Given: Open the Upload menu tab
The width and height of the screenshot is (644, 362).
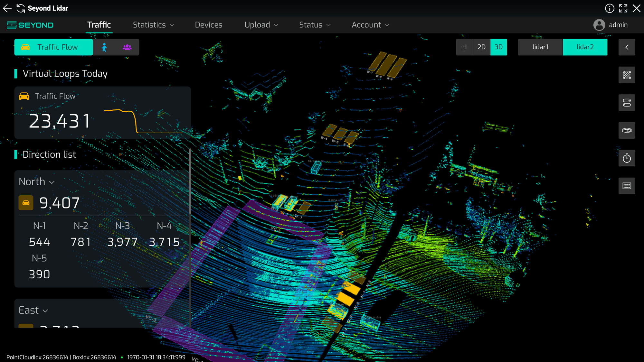Looking at the screenshot, I should (261, 24).
